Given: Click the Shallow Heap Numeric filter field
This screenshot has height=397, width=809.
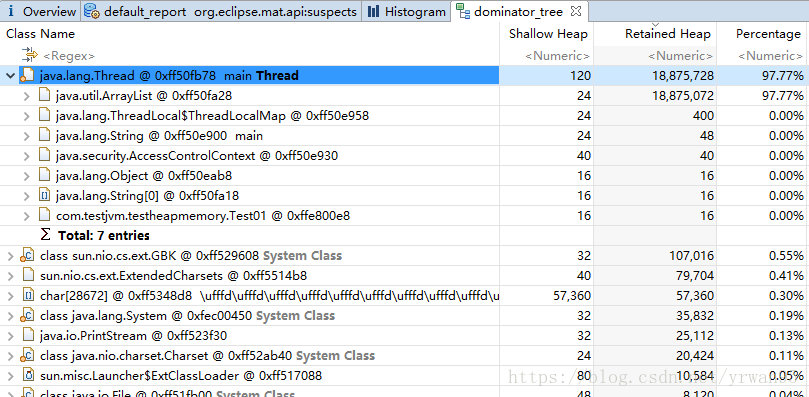Looking at the screenshot, I should coord(557,56).
